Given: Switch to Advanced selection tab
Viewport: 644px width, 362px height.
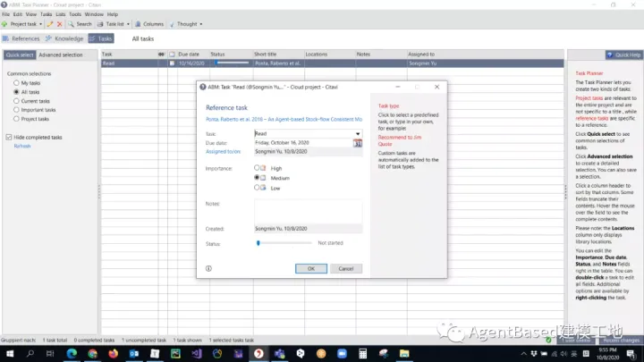Looking at the screenshot, I should (61, 55).
